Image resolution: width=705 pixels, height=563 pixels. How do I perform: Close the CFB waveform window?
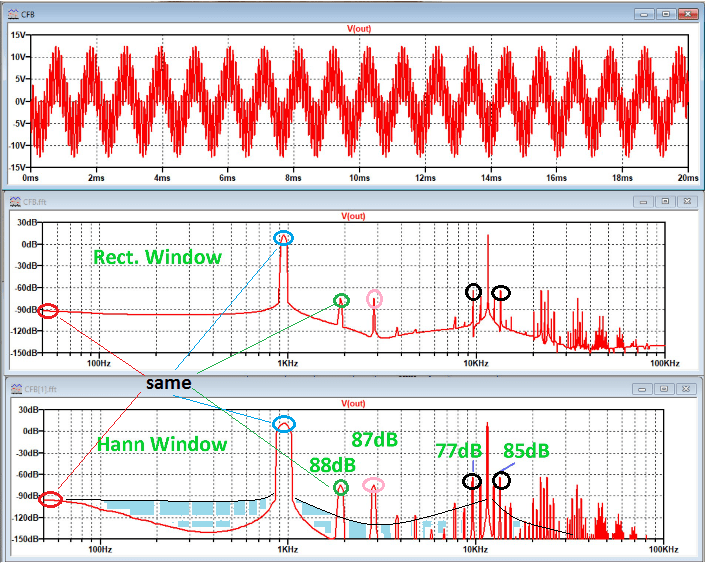pos(687,14)
